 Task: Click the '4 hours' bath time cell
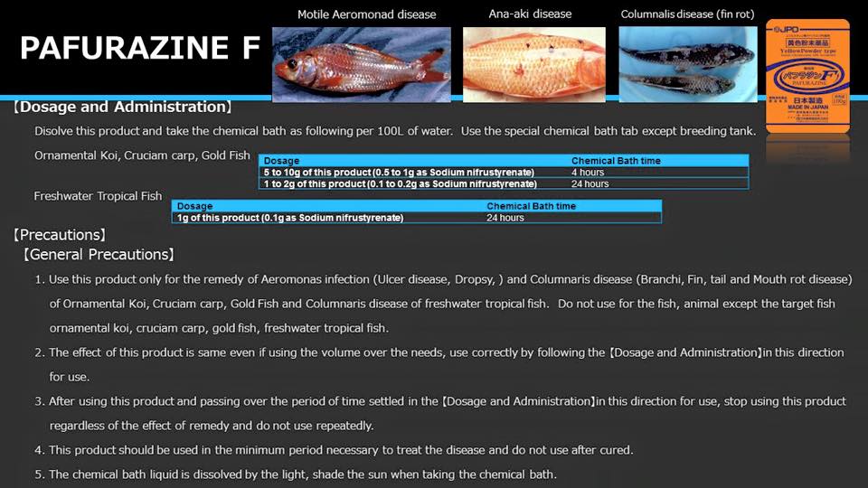point(588,172)
